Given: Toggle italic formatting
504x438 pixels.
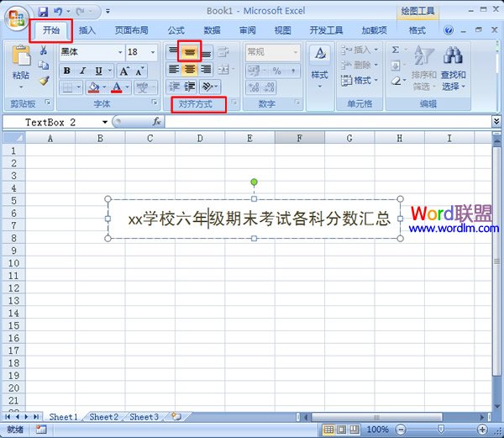Looking at the screenshot, I should pyautogui.click(x=82, y=71).
